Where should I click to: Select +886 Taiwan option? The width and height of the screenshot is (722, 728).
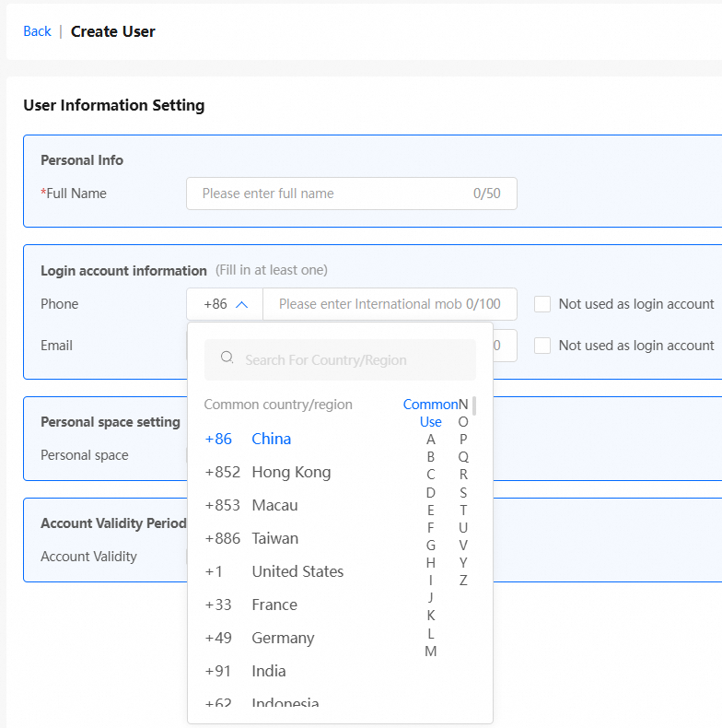[x=276, y=538]
